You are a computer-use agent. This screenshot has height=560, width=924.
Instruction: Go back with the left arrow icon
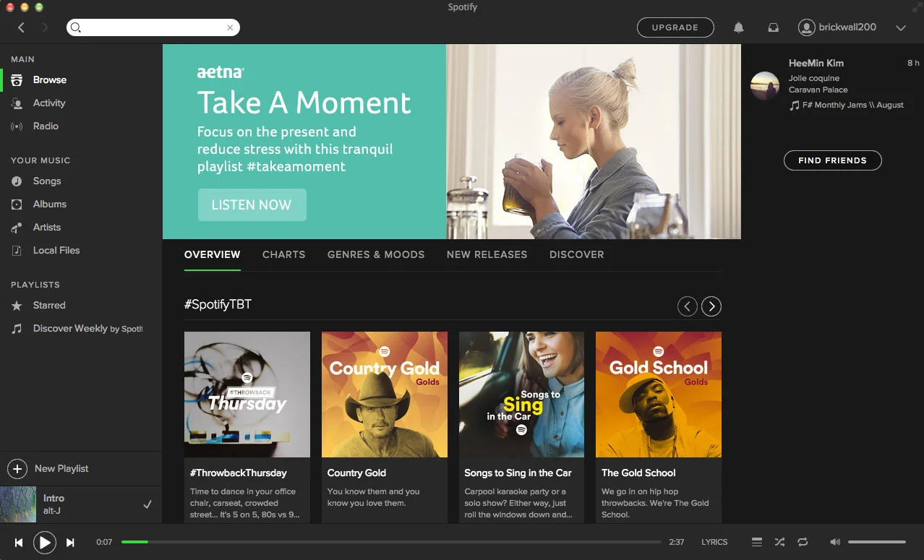[21, 27]
